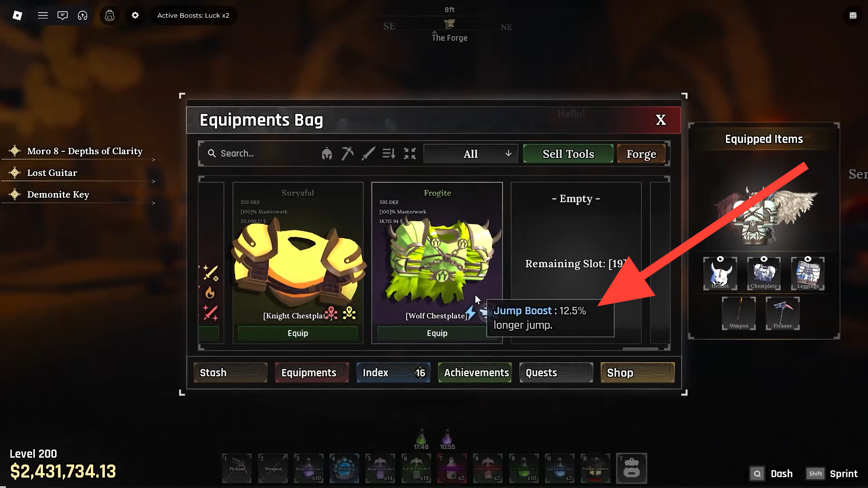
Task: Switch to the Stash tab
Action: point(231,373)
